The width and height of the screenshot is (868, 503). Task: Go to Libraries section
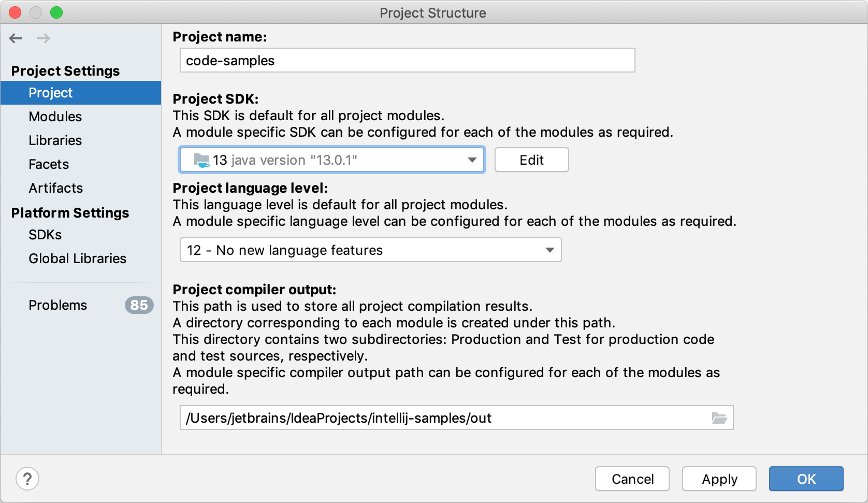point(55,140)
